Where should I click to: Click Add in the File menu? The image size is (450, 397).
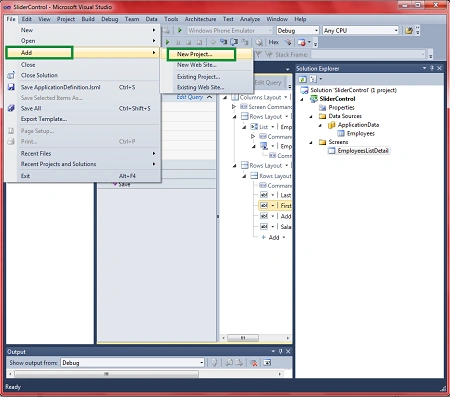81,53
